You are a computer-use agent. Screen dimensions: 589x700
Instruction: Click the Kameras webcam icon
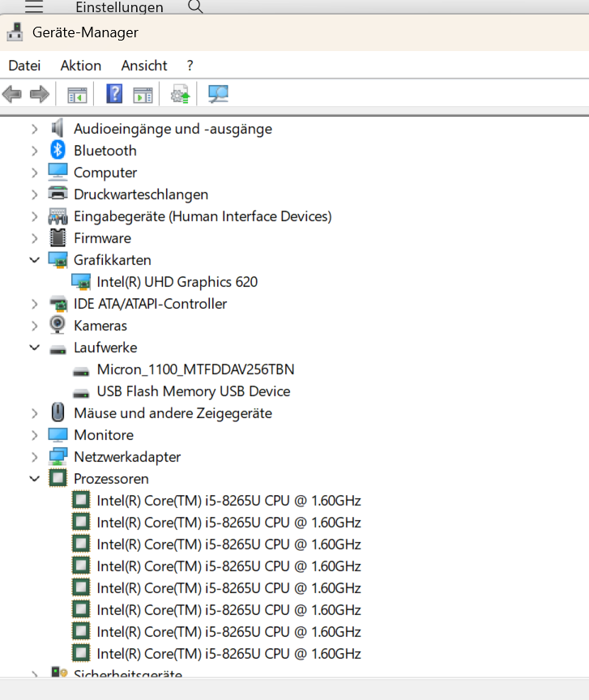pyautogui.click(x=58, y=325)
